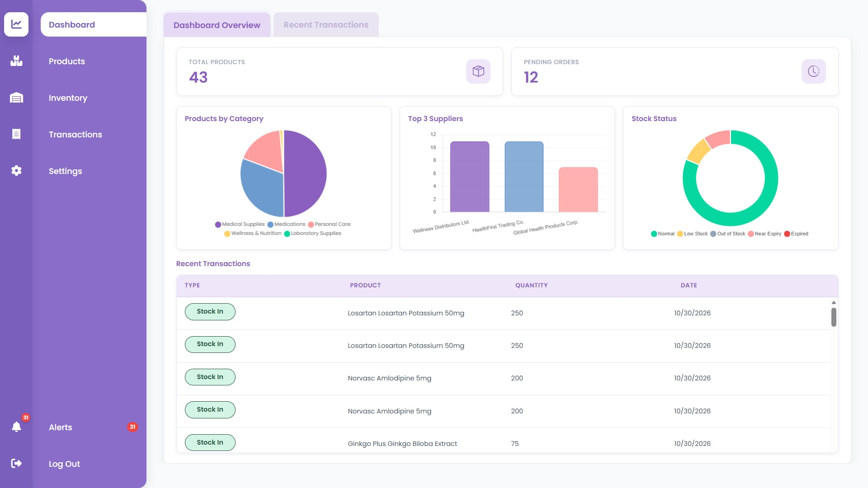Image resolution: width=868 pixels, height=488 pixels.
Task: Click the Transactions receipt icon
Action: pos(16,134)
